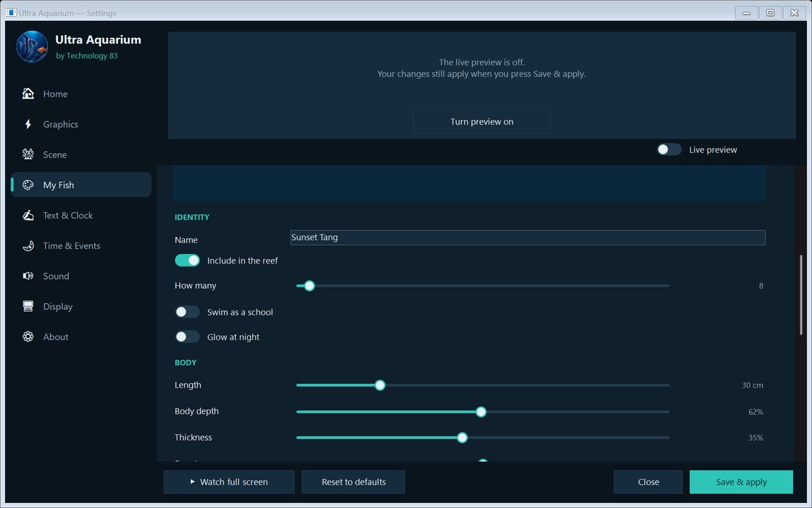This screenshot has height=508, width=812.
Task: Switch to Sound settings
Action: 81,276
